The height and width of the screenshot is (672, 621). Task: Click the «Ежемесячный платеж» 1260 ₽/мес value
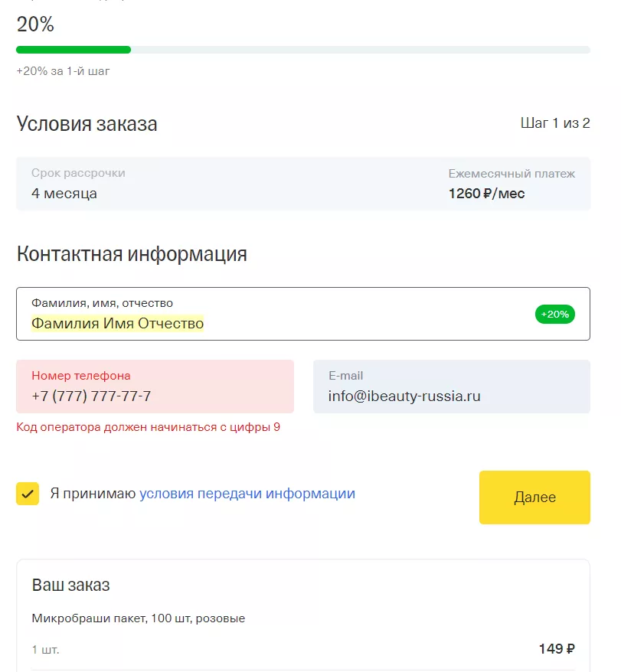[x=486, y=194]
